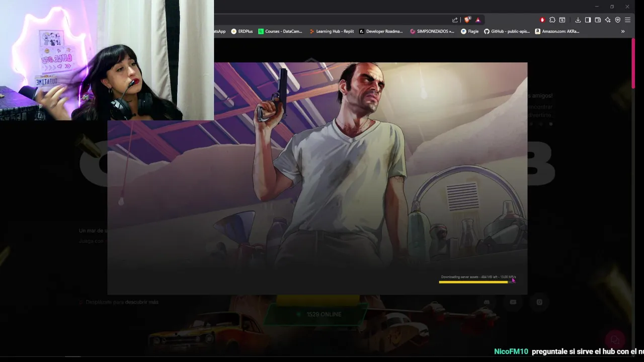Screen dimensions: 644x362
Task: Open the GitHub - public-apis bookmark
Action: point(507,31)
